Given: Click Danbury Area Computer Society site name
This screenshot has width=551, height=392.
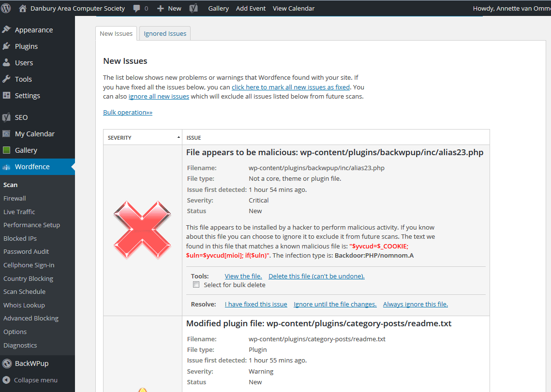Looking at the screenshot, I should point(78,8).
